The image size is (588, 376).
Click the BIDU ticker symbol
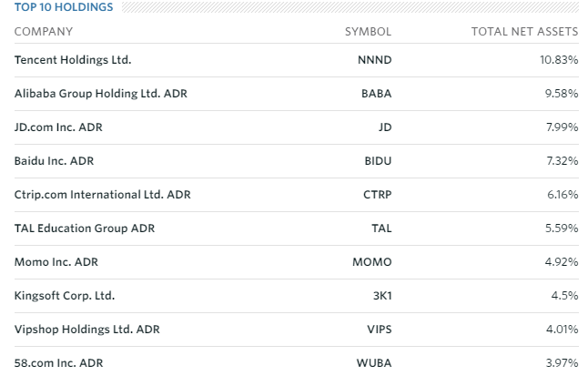378,161
